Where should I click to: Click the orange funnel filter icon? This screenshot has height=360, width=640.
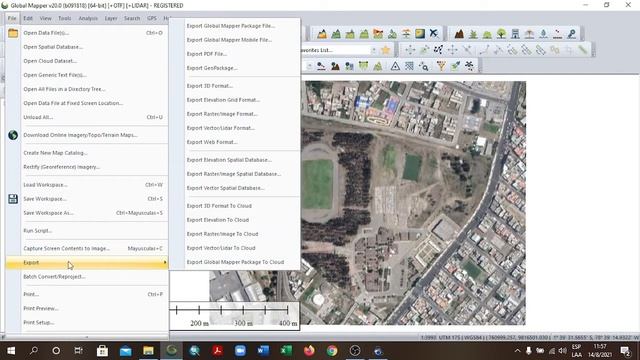[x=441, y=66]
